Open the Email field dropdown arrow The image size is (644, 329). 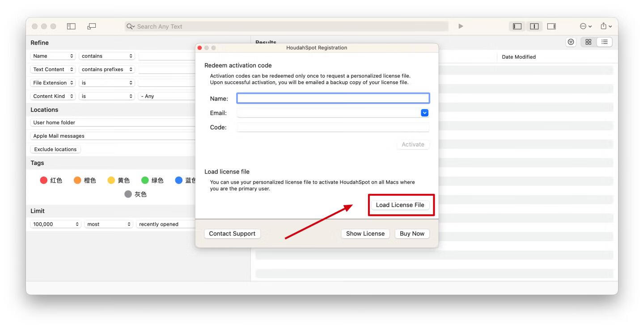(x=425, y=113)
